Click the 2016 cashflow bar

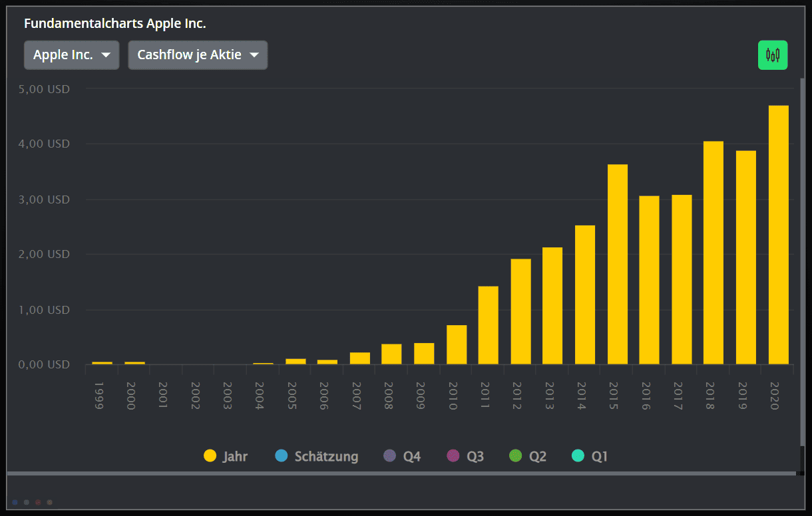649,280
